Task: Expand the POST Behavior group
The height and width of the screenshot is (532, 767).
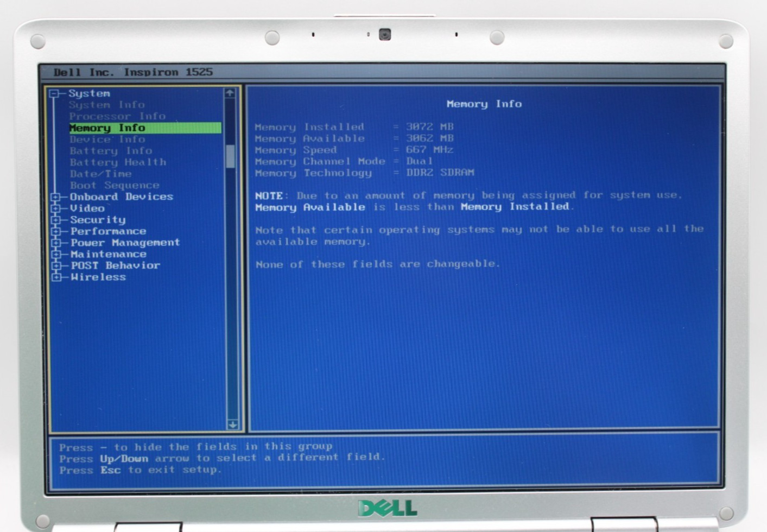Action: pyautogui.click(x=55, y=266)
